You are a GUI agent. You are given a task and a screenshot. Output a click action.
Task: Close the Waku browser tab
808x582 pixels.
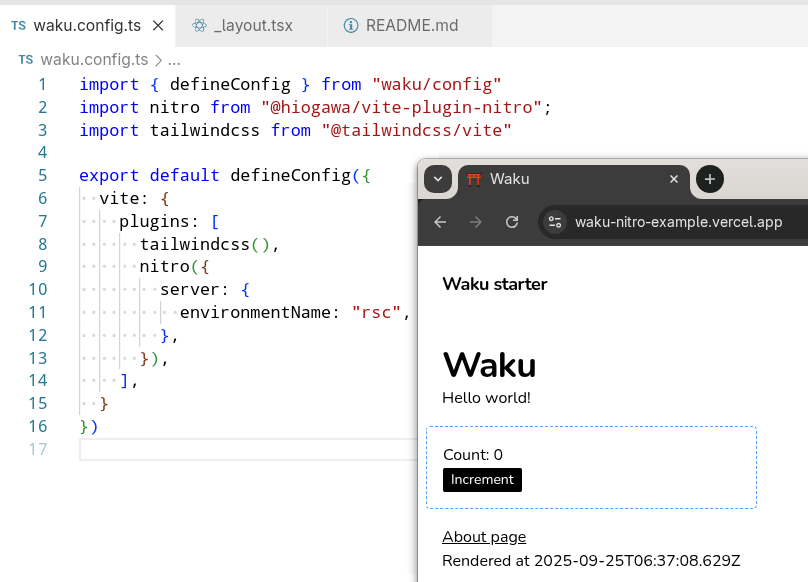[674, 179]
